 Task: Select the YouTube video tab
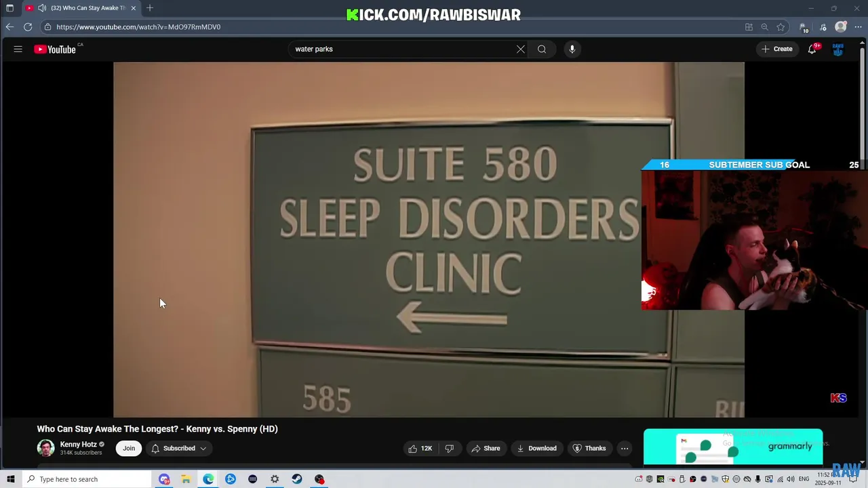pyautogui.click(x=81, y=8)
